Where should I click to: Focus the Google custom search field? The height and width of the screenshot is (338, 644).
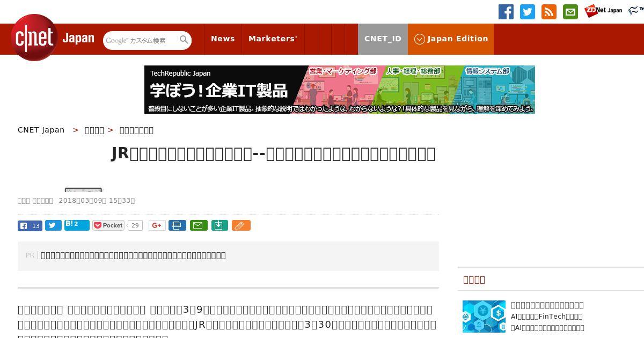click(141, 40)
